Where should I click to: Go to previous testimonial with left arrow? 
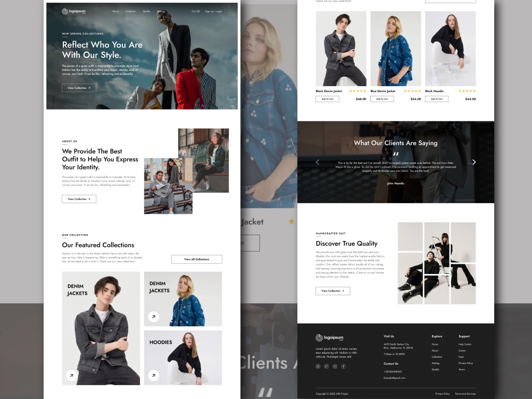[x=318, y=162]
